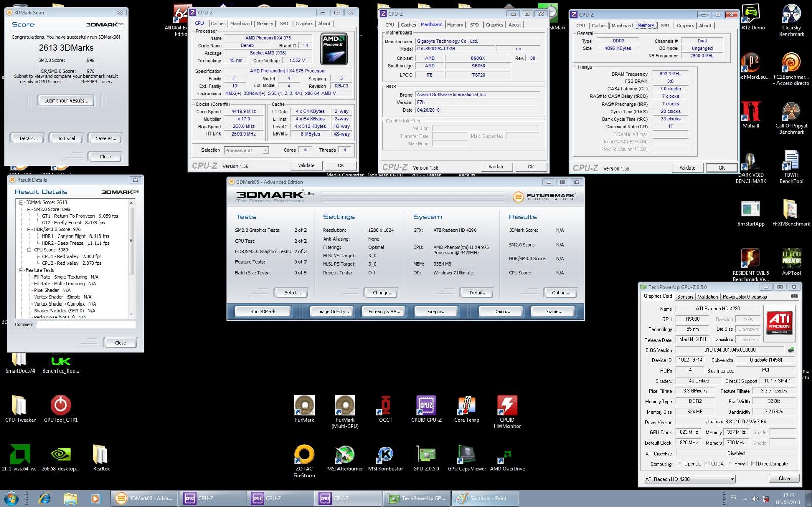Launch the GPU-Z.0.5.0 desktop icon
Viewport: 812px width, 507px height.
(426, 458)
